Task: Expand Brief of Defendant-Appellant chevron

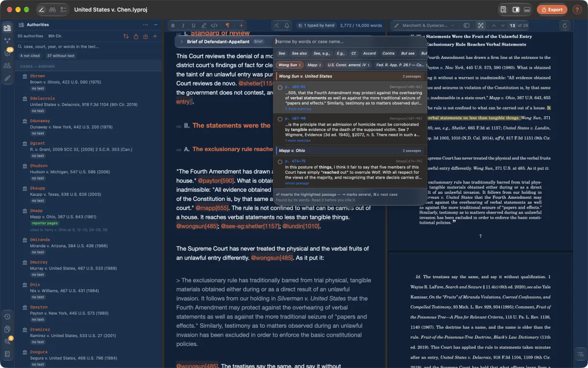Action: pyautogui.click(x=181, y=42)
